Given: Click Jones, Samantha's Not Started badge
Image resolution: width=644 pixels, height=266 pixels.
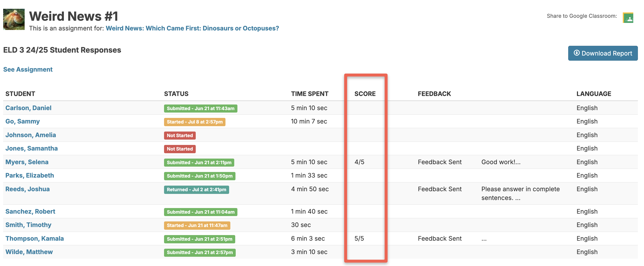Looking at the screenshot, I should point(180,149).
